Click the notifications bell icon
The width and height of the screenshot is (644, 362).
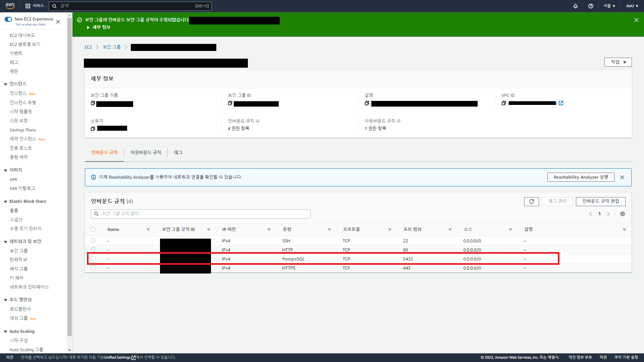click(576, 6)
